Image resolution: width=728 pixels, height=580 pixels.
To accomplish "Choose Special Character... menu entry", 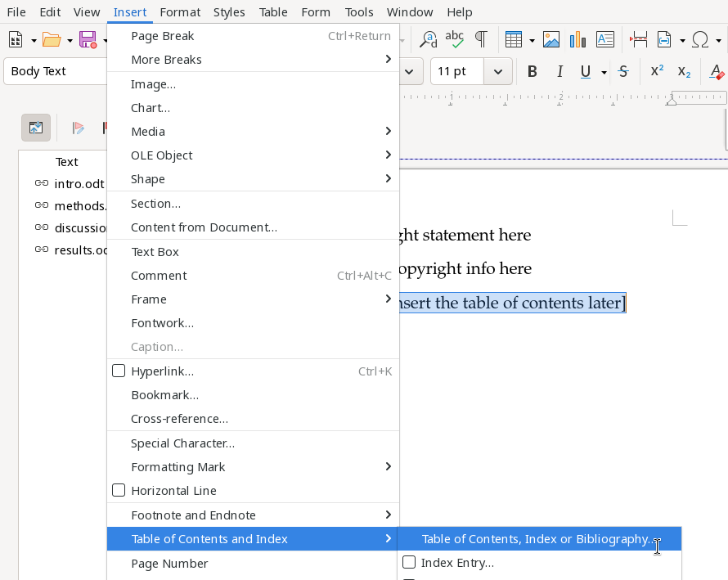I will tap(253, 443).
